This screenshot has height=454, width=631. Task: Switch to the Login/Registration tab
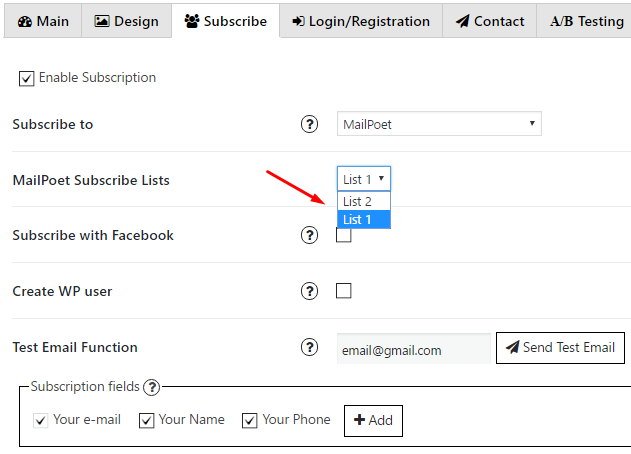click(x=361, y=21)
